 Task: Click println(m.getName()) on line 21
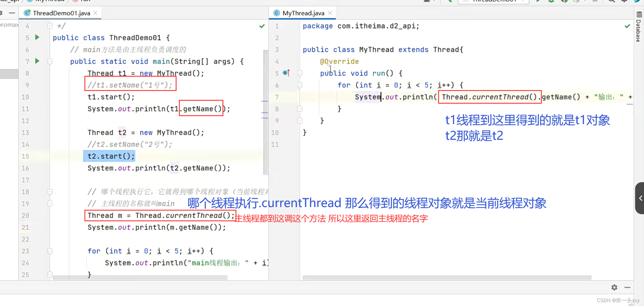157,227
